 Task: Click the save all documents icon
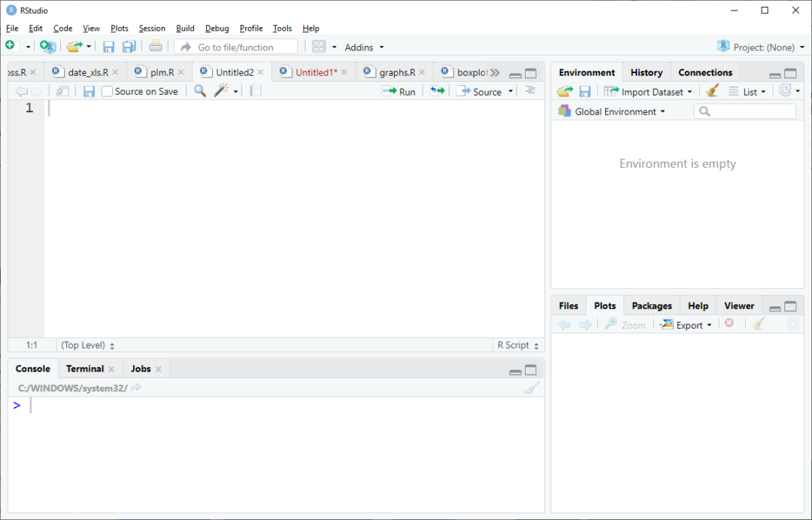click(129, 47)
